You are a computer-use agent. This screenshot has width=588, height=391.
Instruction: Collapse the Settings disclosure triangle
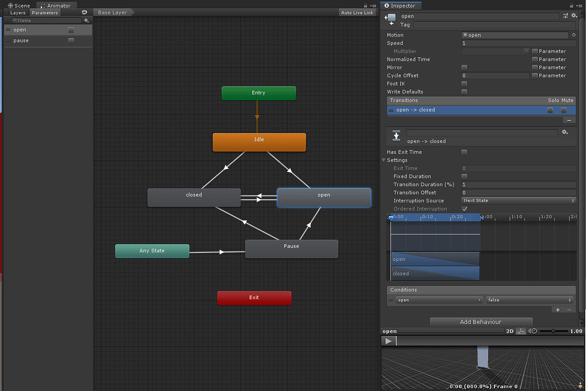coord(384,160)
